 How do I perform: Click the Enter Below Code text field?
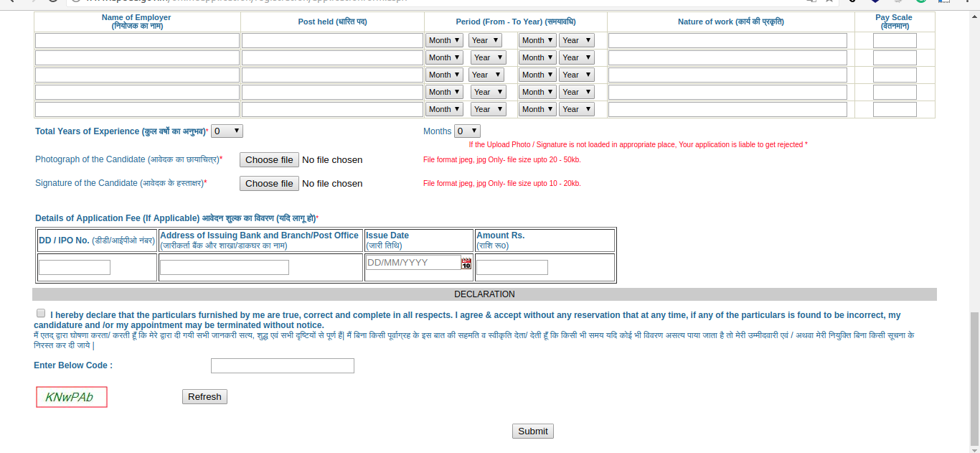tap(282, 366)
